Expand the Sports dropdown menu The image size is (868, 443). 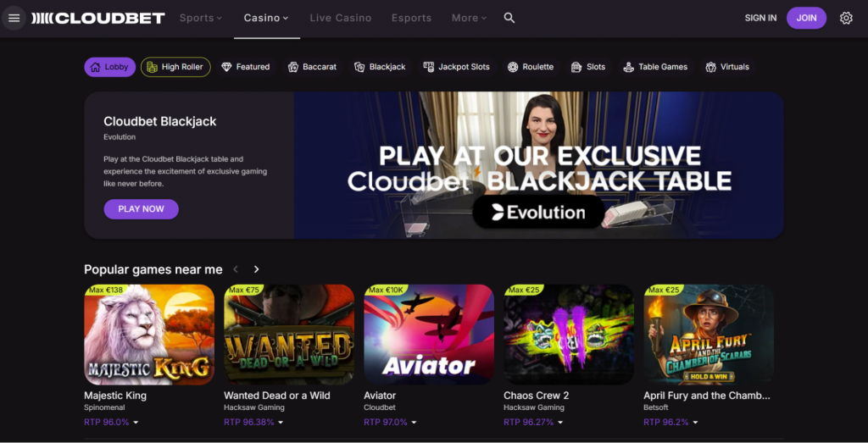tap(201, 18)
